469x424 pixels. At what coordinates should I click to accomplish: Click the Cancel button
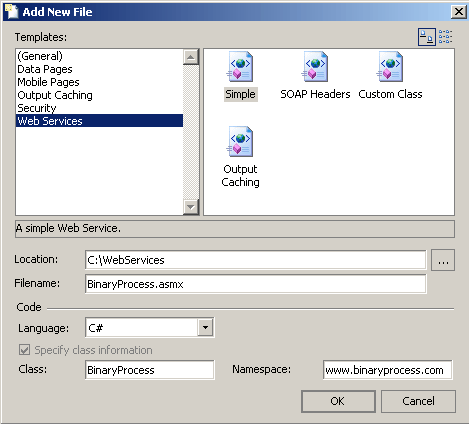(x=418, y=401)
